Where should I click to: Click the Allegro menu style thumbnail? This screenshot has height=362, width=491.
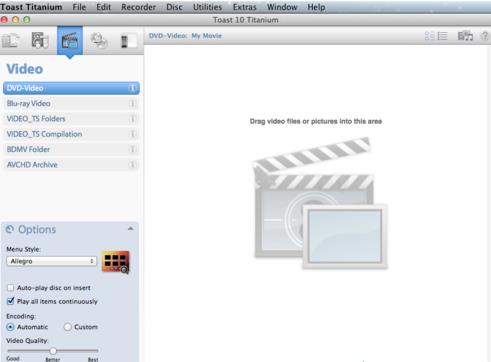[x=115, y=262]
